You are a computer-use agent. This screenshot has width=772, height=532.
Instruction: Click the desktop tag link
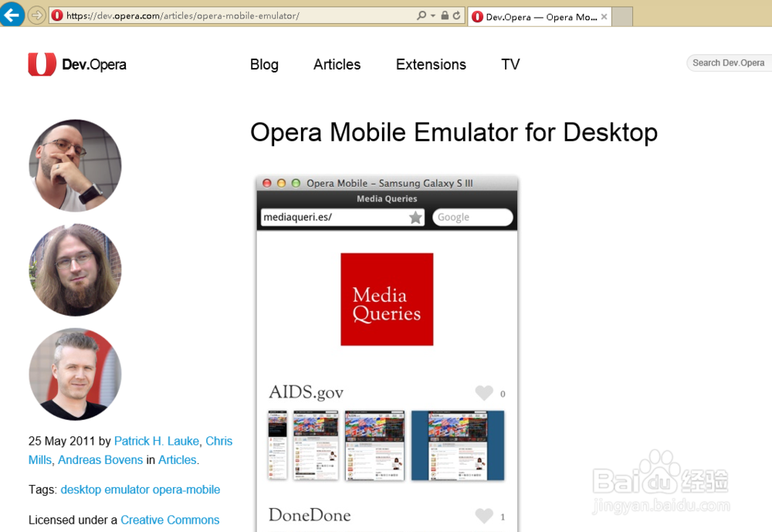pyautogui.click(x=81, y=490)
